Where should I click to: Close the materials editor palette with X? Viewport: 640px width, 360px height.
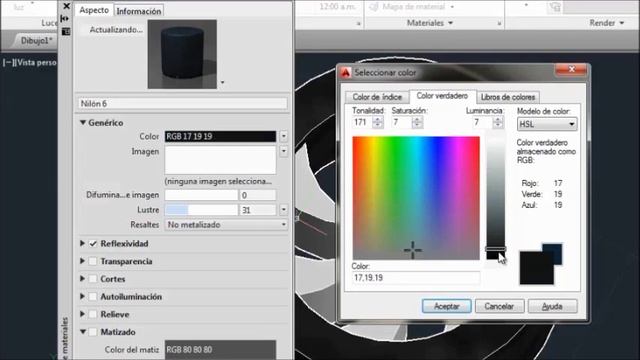67,6
